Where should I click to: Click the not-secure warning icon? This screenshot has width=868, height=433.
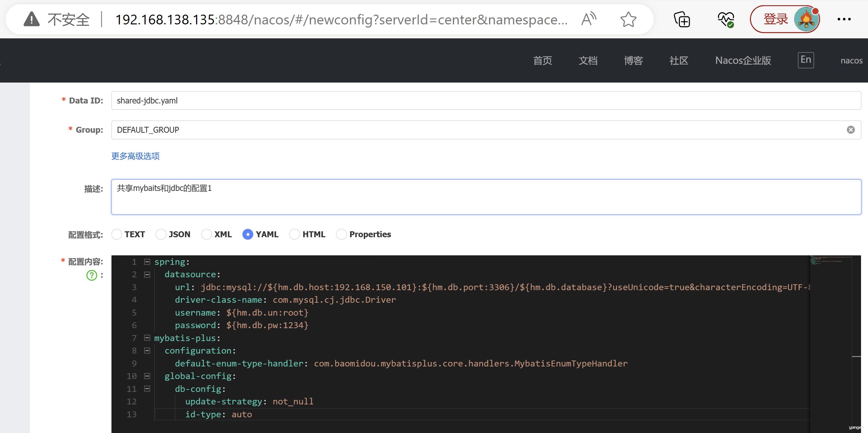32,19
